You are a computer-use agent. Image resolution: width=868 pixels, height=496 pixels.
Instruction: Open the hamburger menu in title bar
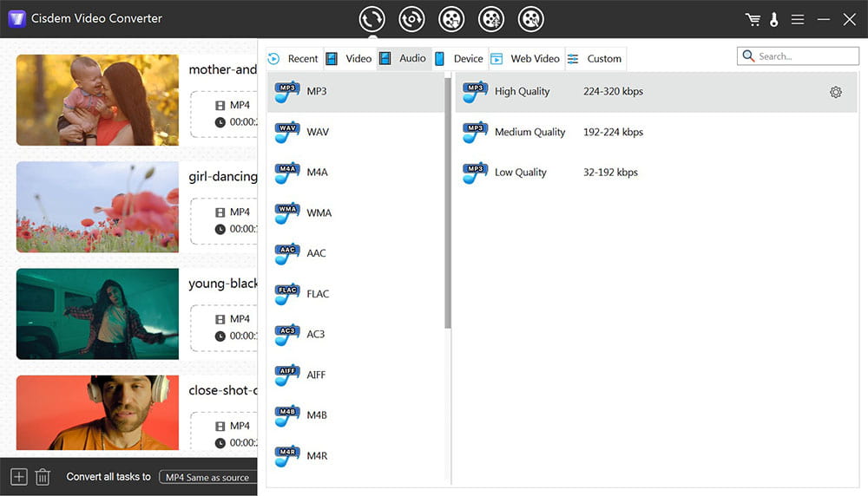pos(798,19)
